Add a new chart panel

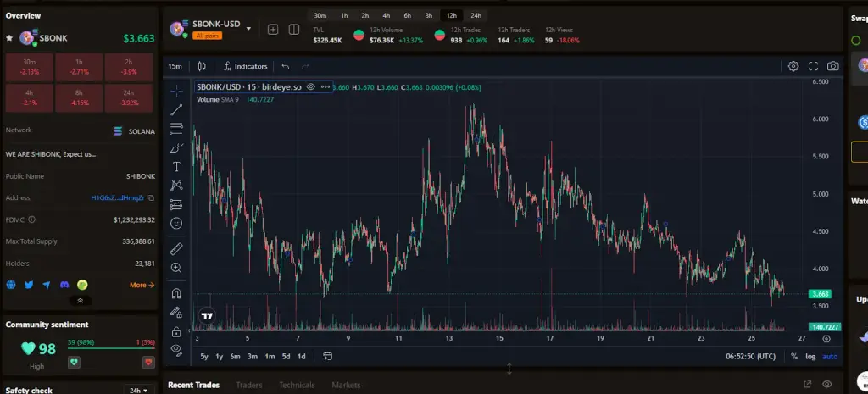pyautogui.click(x=273, y=30)
